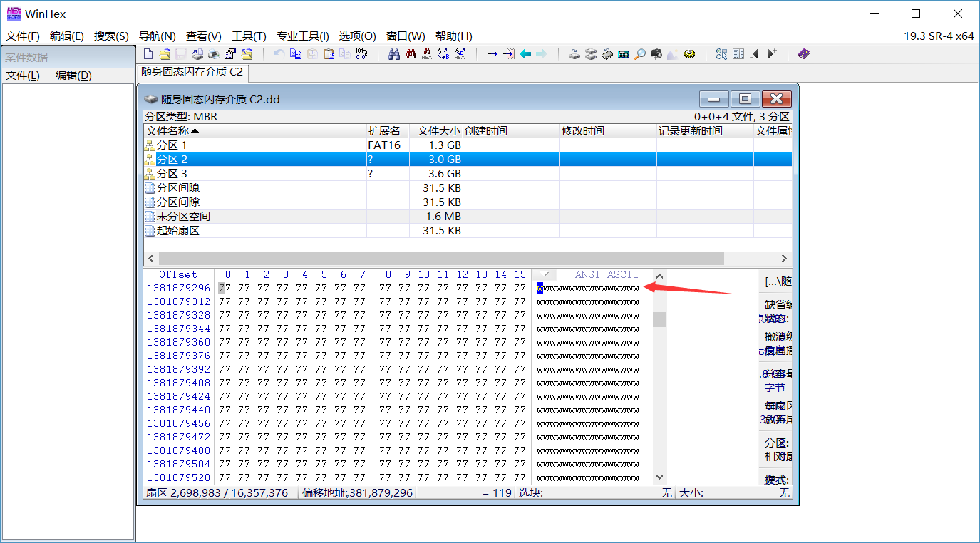This screenshot has height=543, width=980.
Task: Click the printer icon in toolbar
Action: pos(214,53)
